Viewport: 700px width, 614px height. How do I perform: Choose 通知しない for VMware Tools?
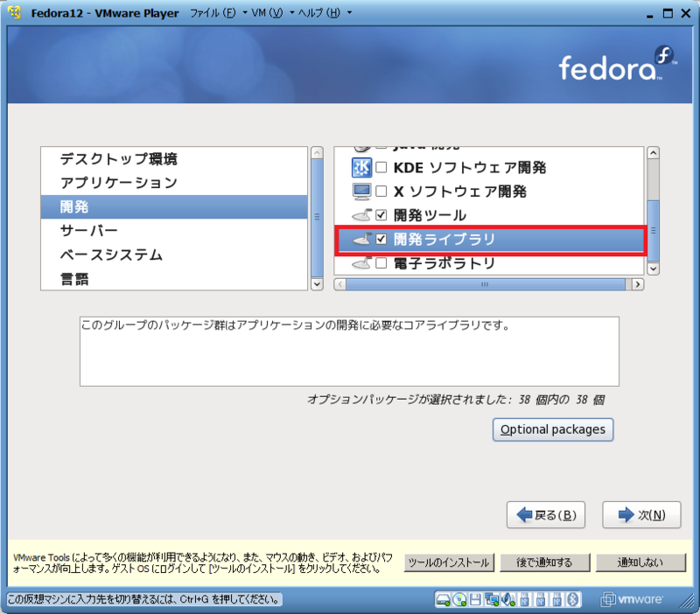[640, 562]
